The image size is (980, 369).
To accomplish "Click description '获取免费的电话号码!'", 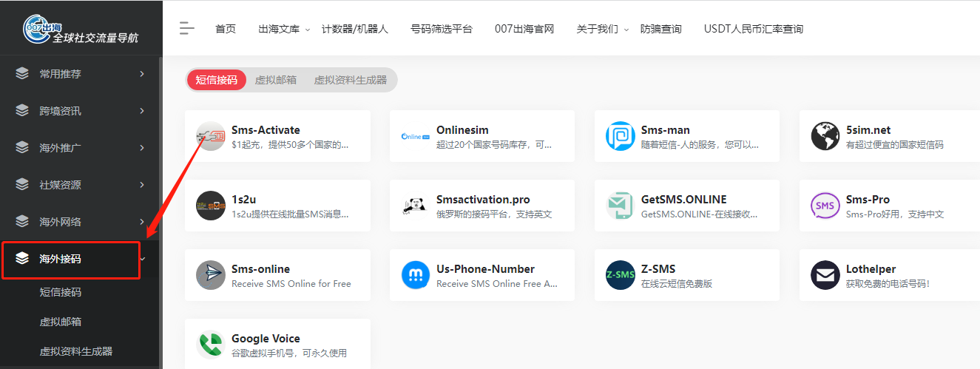I will [x=888, y=284].
